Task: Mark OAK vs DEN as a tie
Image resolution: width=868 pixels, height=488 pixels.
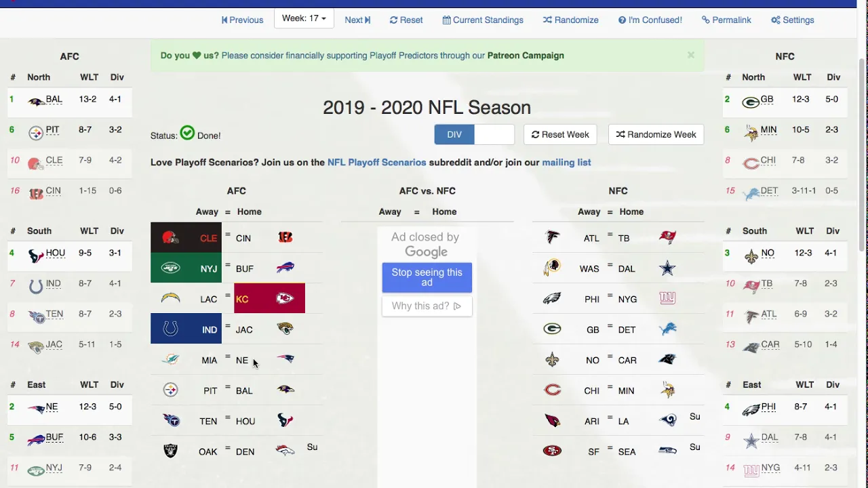Action: point(228,448)
